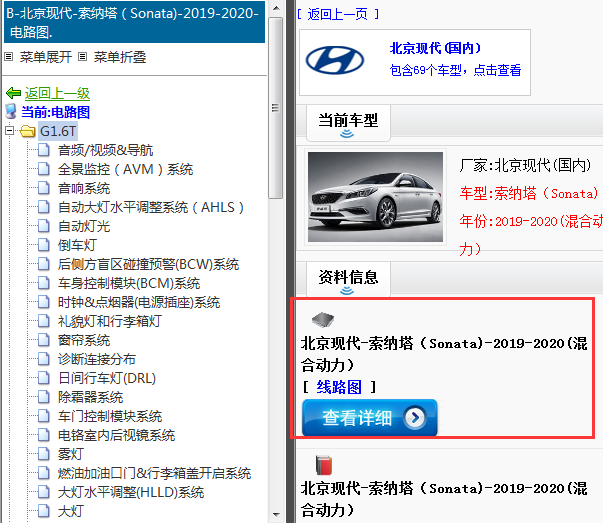This screenshot has width=603, height=523.
Task: Select 除霜器系统 entry
Action: (90, 397)
